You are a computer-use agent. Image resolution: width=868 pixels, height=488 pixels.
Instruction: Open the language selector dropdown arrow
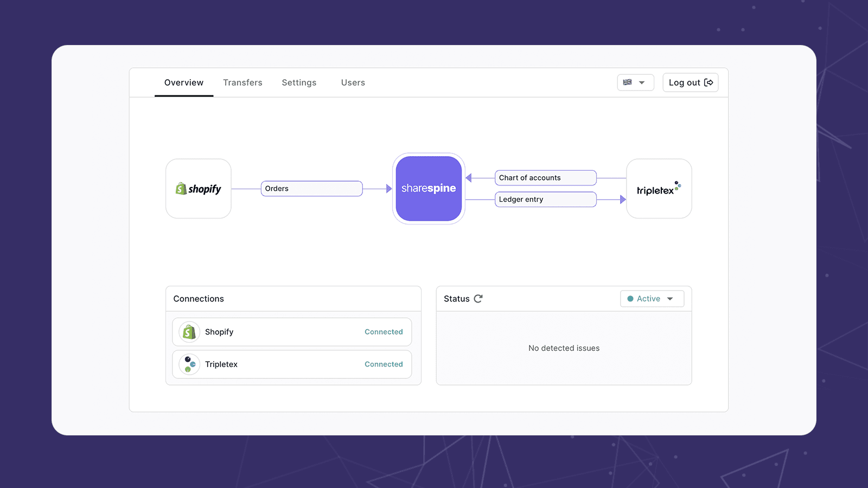tap(642, 83)
